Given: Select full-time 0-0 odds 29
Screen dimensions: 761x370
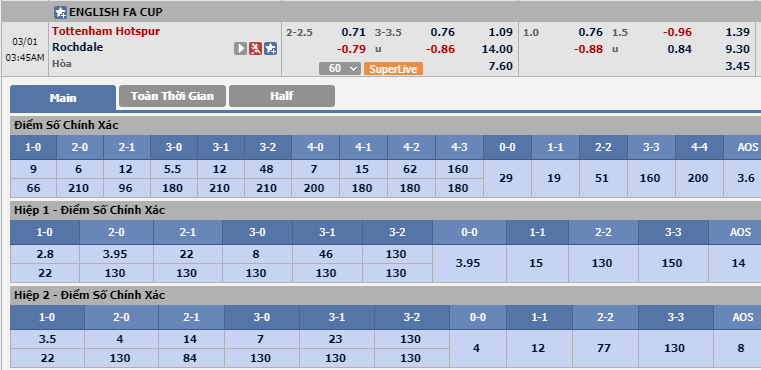Looking at the screenshot, I should pyautogui.click(x=507, y=178).
